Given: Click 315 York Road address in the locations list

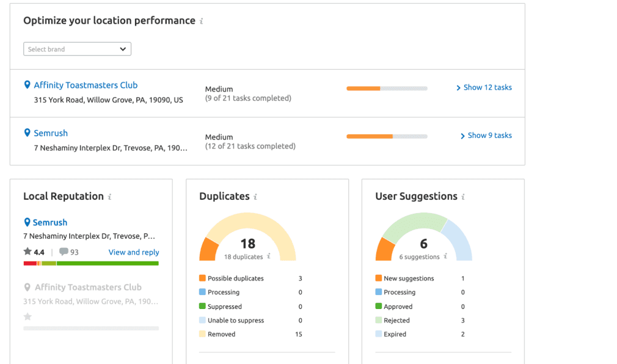Looking at the screenshot, I should (108, 100).
